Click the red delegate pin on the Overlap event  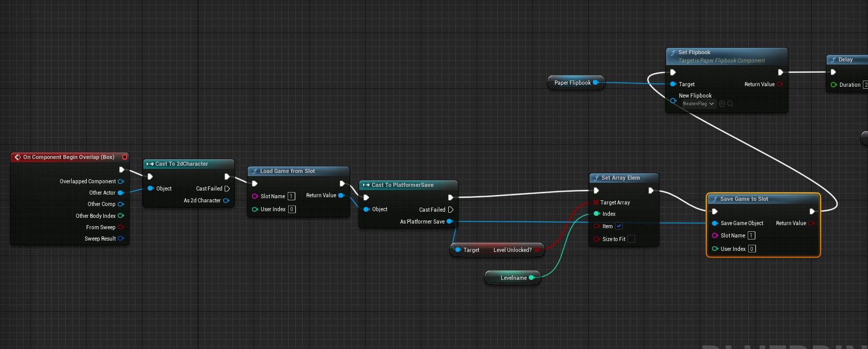124,157
